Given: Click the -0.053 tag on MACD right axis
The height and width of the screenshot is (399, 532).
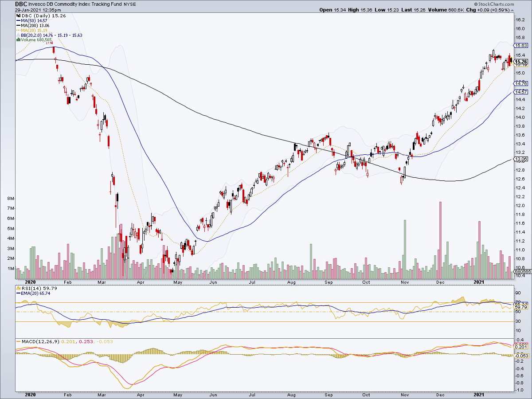Looking at the screenshot, I should pyautogui.click(x=521, y=356).
